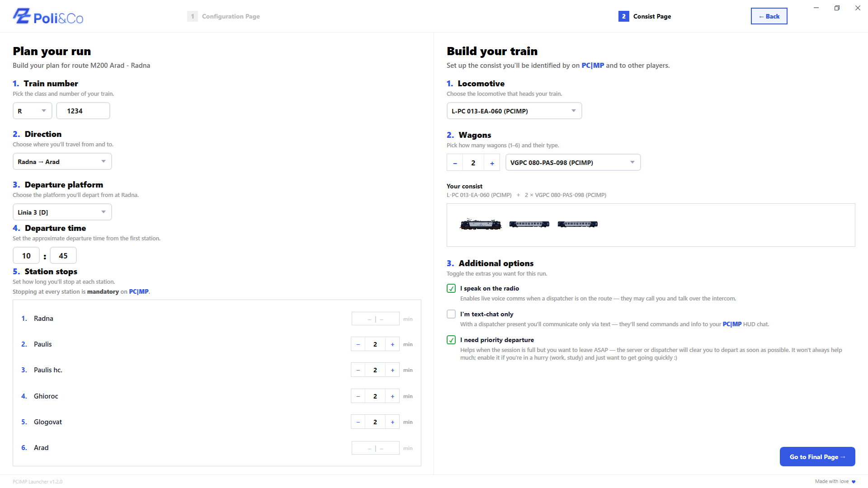Image resolution: width=868 pixels, height=488 pixels.
Task: Decrease the wagon count with the minus button
Action: click(x=455, y=163)
